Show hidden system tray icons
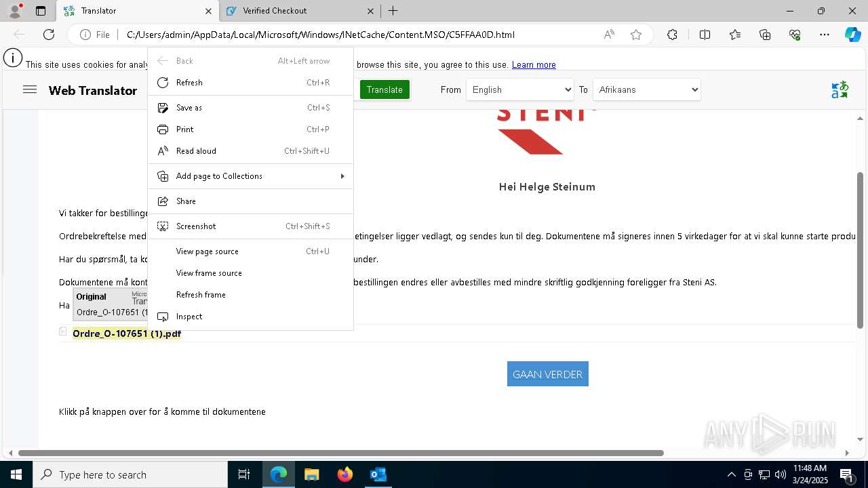The width and height of the screenshot is (868, 488). pos(731,474)
